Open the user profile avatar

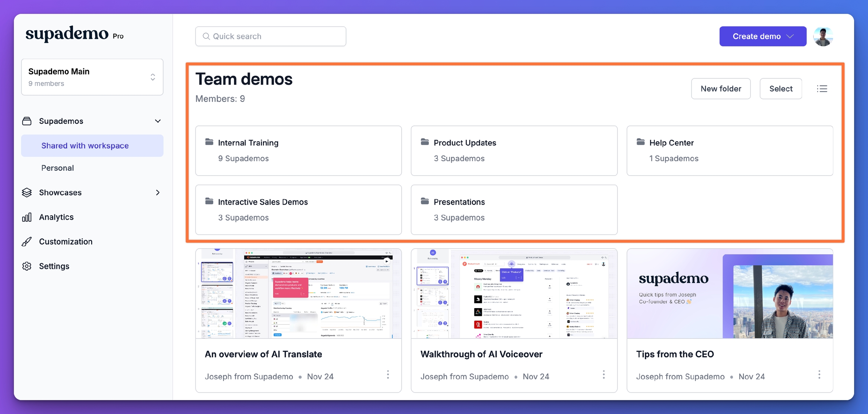[x=823, y=37]
